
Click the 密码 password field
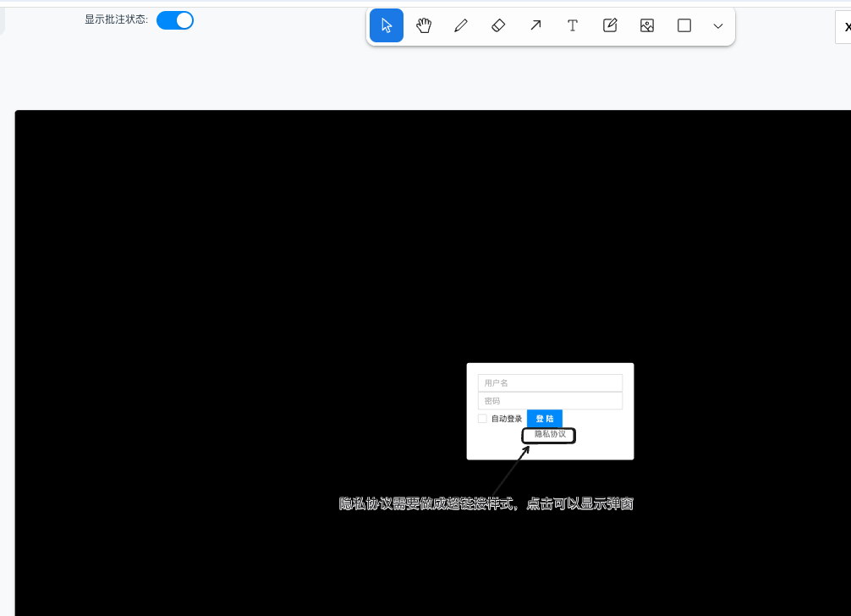coord(550,399)
